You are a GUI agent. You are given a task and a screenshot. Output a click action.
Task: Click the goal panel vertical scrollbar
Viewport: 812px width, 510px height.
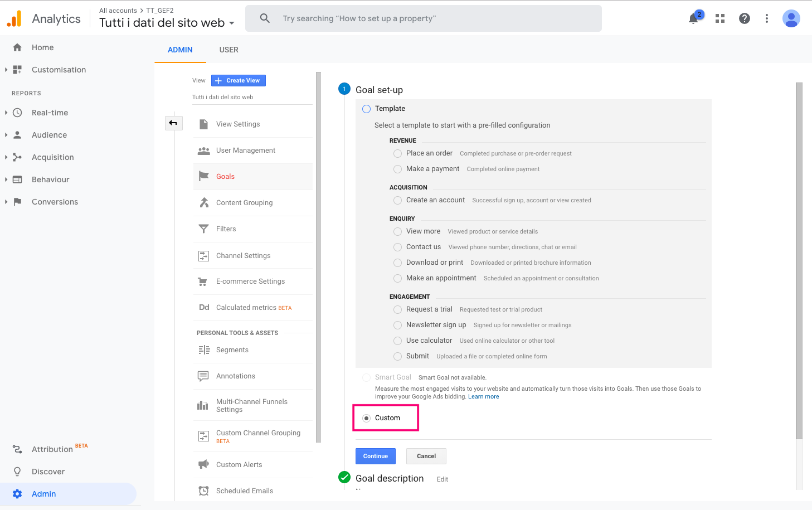(x=799, y=261)
